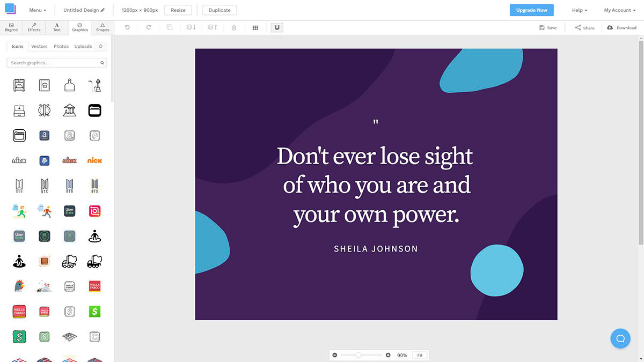Viewport: 644px width, 362px height.
Task: Bring layer forward with the layers-up icon
Action: (x=212, y=27)
